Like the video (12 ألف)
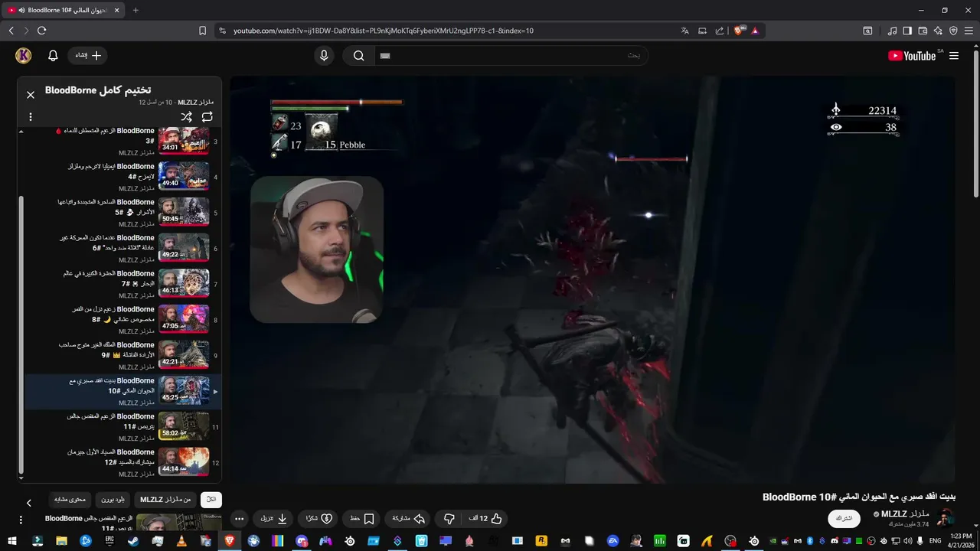980x551 pixels. pos(485,518)
